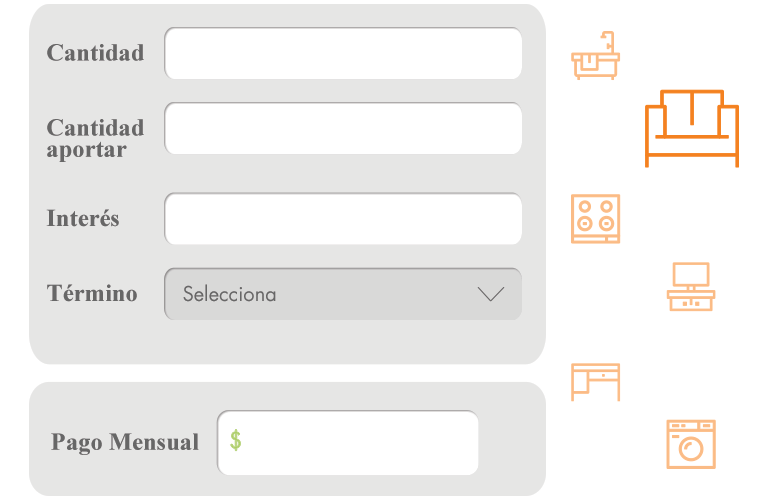Click the "Pago Mensual" label
The height and width of the screenshot is (500, 770).
click(x=125, y=442)
